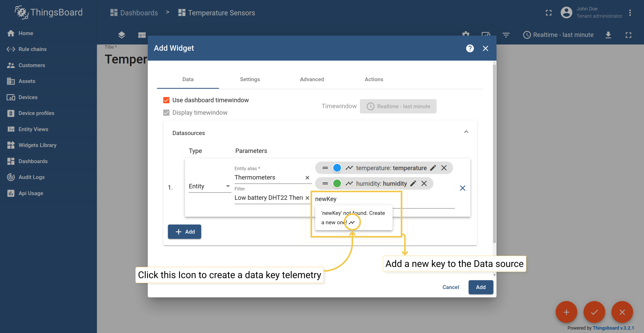The height and width of the screenshot is (333, 644).
Task: Open the Entity type dropdown
Action: 210,186
